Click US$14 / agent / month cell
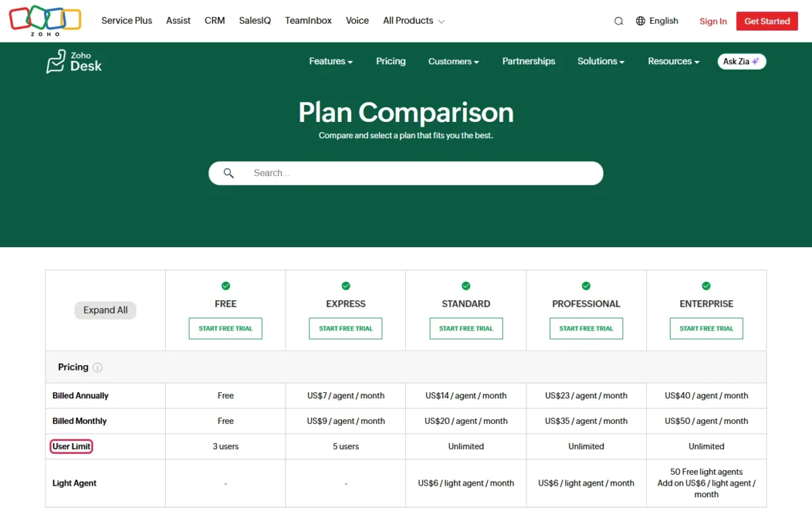The image size is (812, 508). coord(466,396)
